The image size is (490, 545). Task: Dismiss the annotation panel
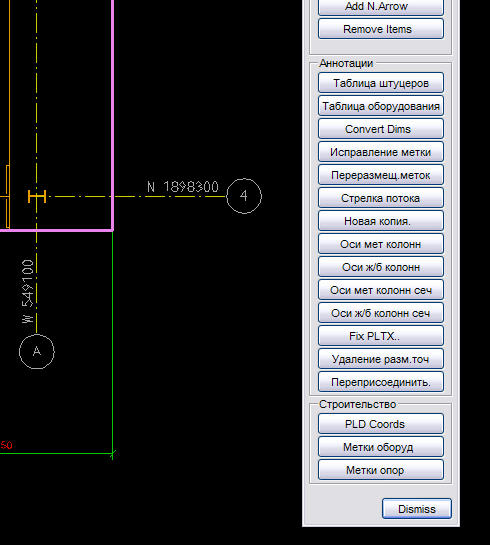tap(417, 509)
